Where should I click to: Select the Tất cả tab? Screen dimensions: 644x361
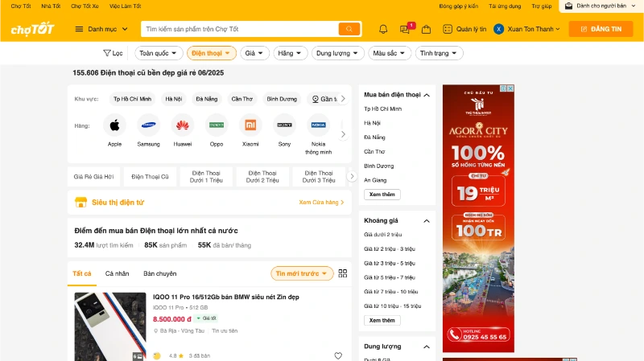click(82, 273)
